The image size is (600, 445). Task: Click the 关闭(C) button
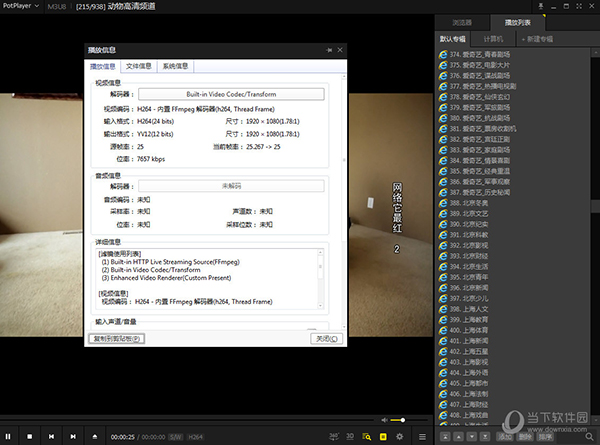326,339
